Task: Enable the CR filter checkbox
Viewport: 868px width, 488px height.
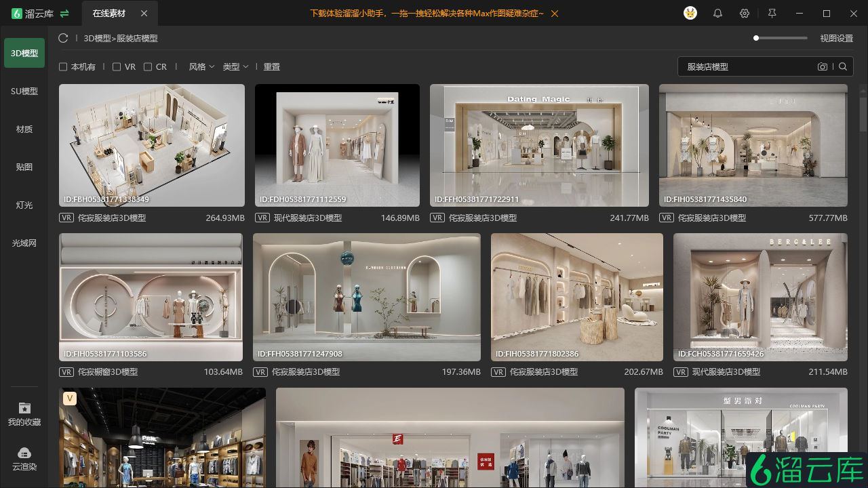Action: (148, 67)
